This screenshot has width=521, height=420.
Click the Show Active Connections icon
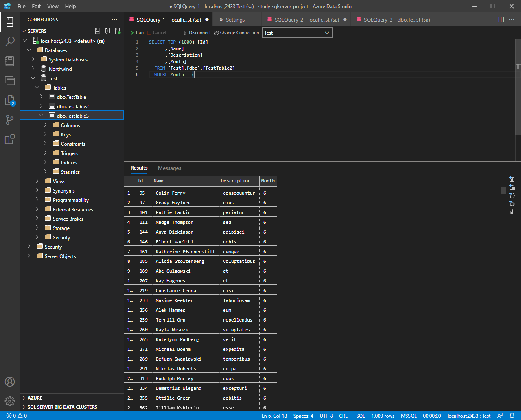pyautogui.click(x=118, y=31)
